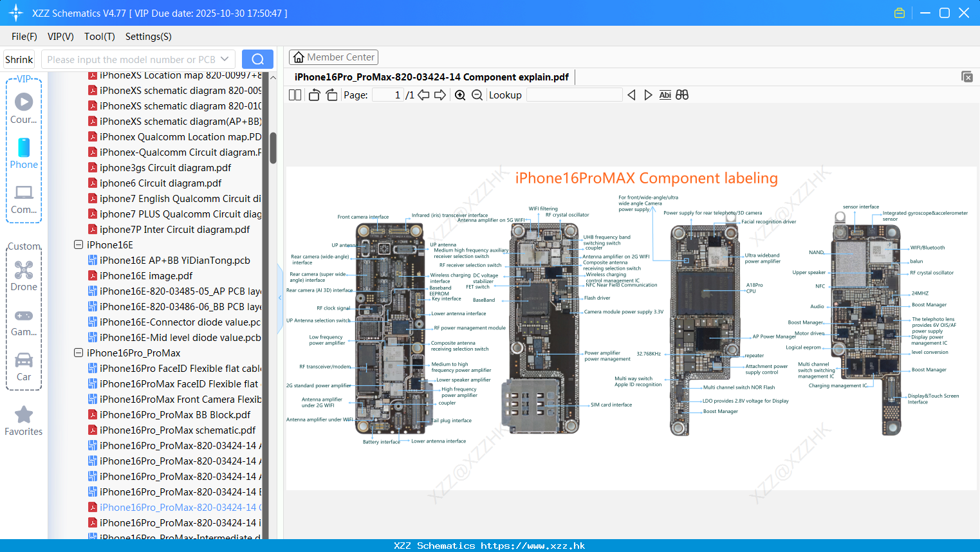Click the file tree vertical scrollbar
Viewport: 980px width, 552px height.
273,148
